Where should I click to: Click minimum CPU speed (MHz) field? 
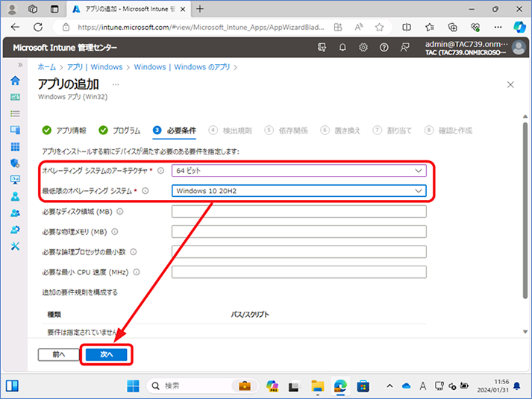coord(299,272)
